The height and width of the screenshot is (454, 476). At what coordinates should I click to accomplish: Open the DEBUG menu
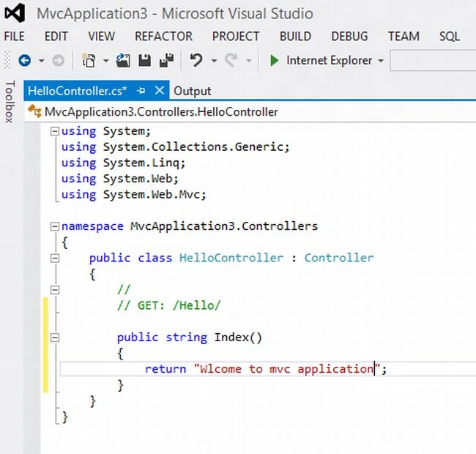[x=349, y=37]
